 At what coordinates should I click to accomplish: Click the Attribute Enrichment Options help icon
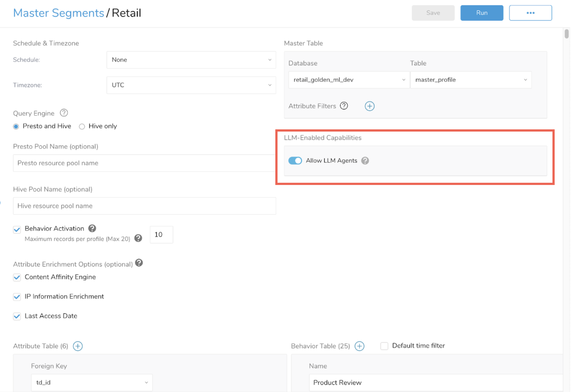point(139,263)
